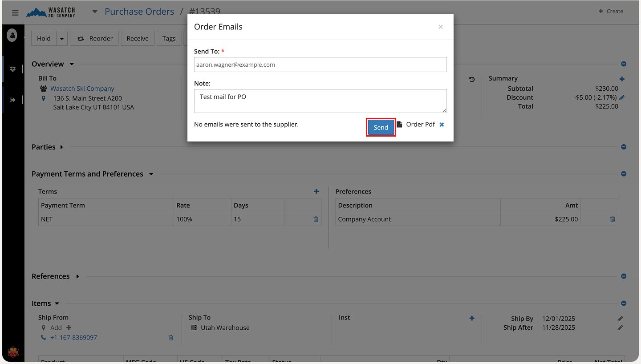The width and height of the screenshot is (641, 364).
Task: Delete the NET payment term row
Action: (x=316, y=219)
